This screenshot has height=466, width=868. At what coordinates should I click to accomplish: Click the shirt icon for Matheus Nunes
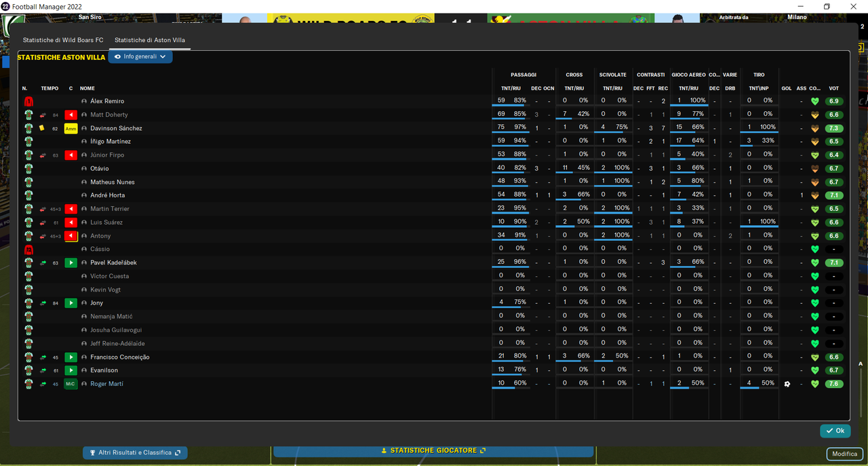point(28,182)
